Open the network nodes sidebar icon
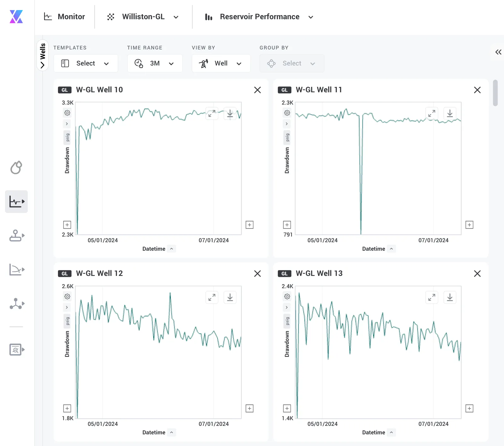 click(x=16, y=304)
